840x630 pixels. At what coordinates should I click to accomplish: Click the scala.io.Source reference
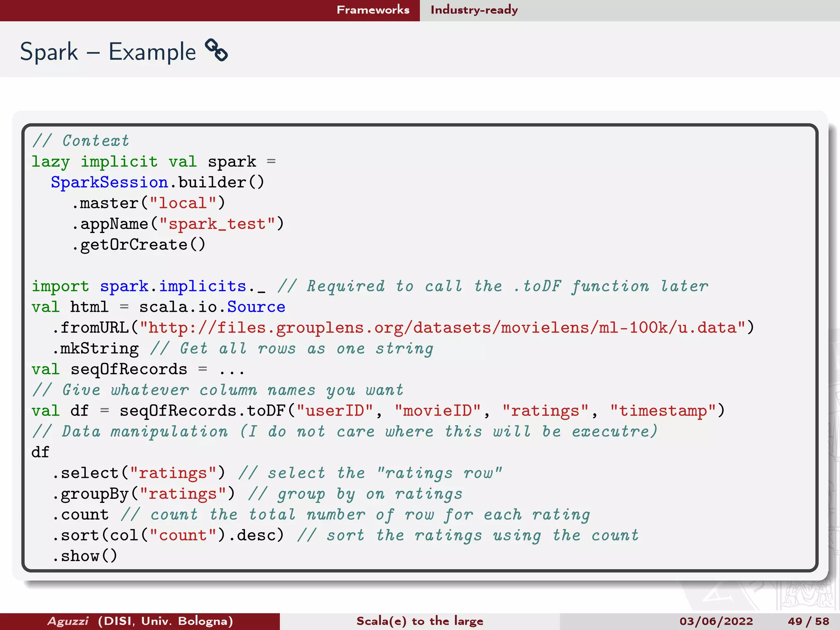pos(212,307)
